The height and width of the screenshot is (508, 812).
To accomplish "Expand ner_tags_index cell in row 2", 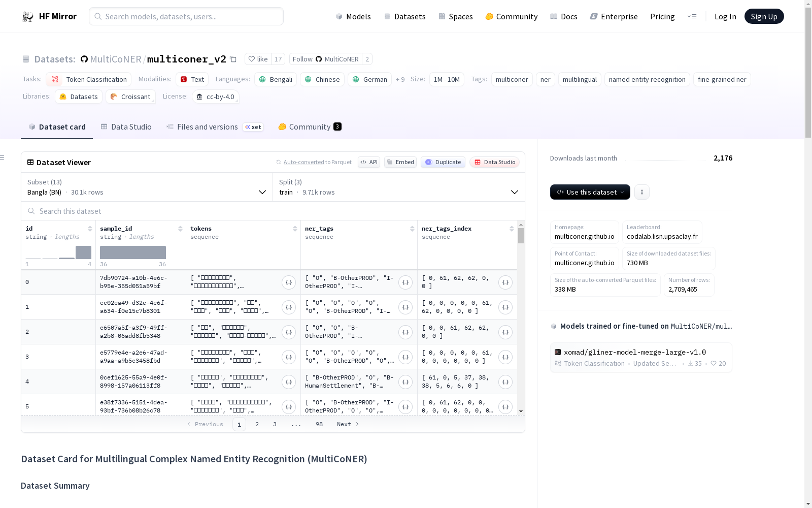I will pos(505,332).
